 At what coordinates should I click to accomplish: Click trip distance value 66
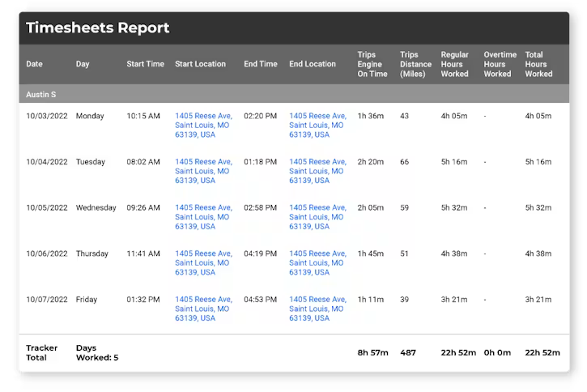tap(404, 162)
